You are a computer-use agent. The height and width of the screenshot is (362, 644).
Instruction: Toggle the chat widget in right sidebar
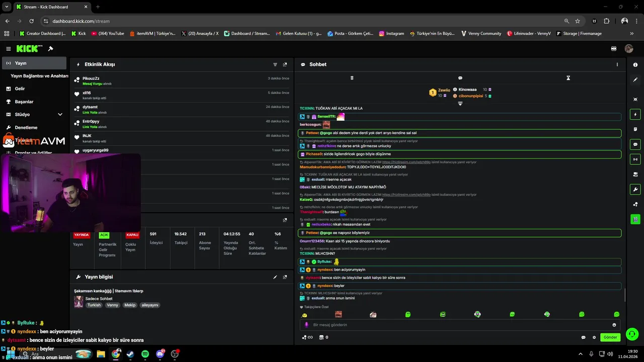click(635, 144)
